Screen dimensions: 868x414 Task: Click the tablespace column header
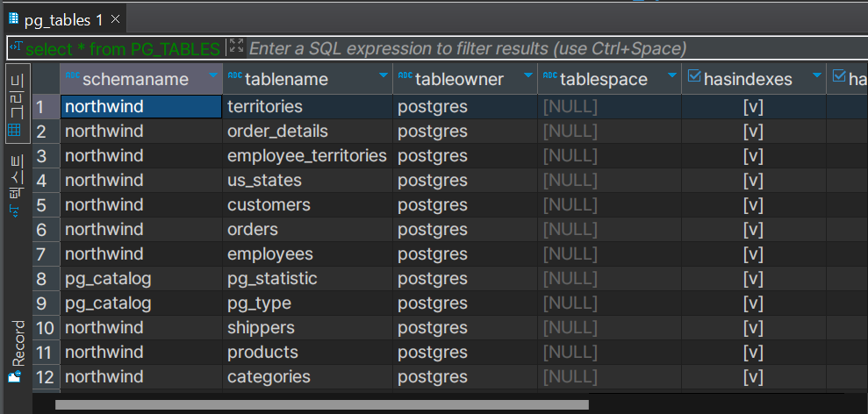609,79
